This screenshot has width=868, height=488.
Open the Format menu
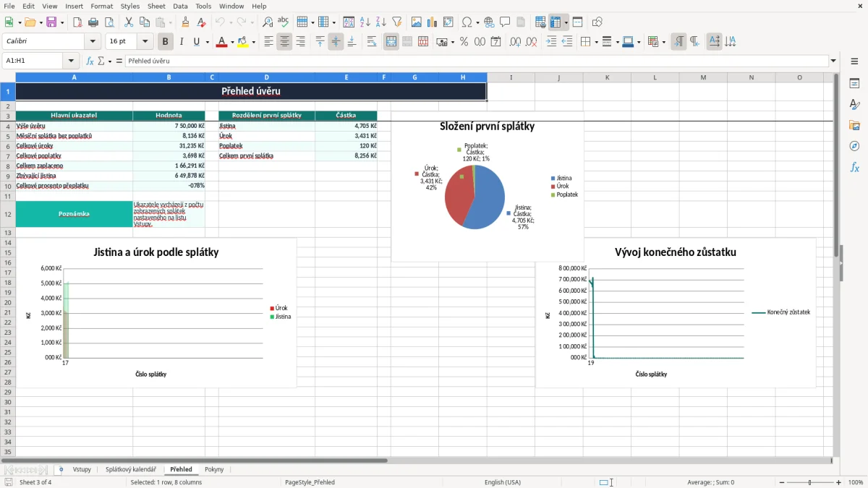pyautogui.click(x=102, y=6)
